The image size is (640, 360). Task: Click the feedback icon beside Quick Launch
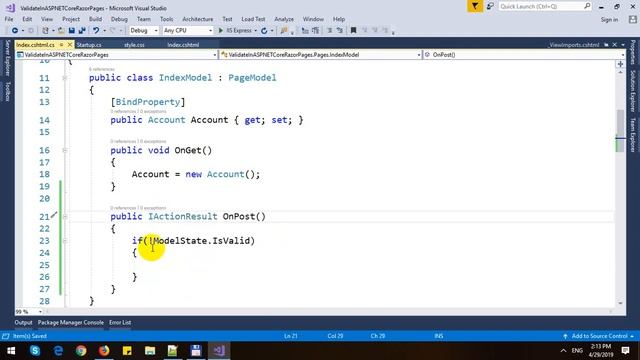pos(490,6)
